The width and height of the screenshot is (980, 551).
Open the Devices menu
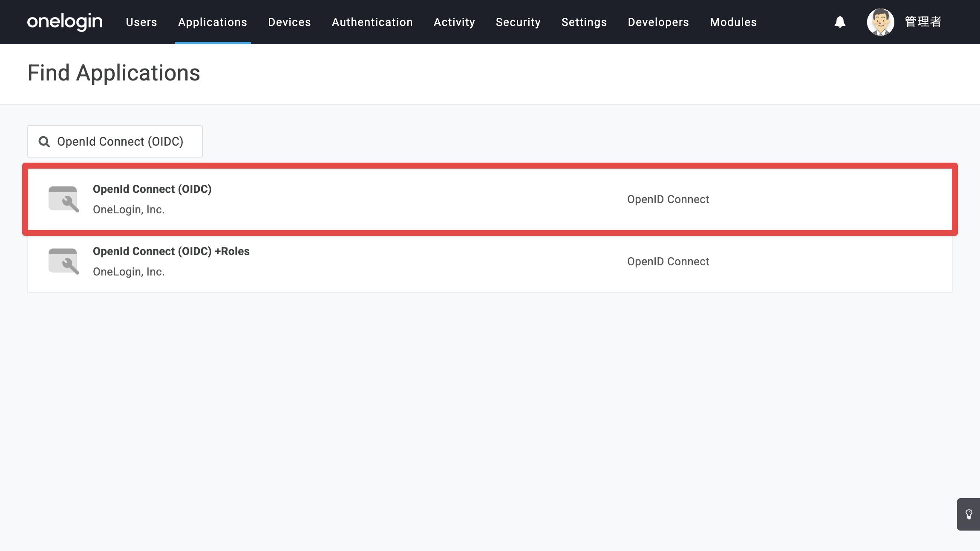(289, 22)
